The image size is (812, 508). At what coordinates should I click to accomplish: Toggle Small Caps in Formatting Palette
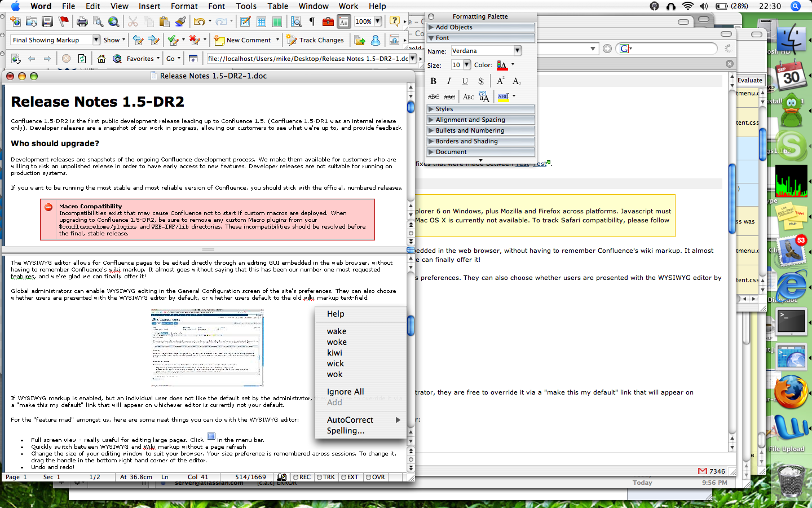click(469, 97)
